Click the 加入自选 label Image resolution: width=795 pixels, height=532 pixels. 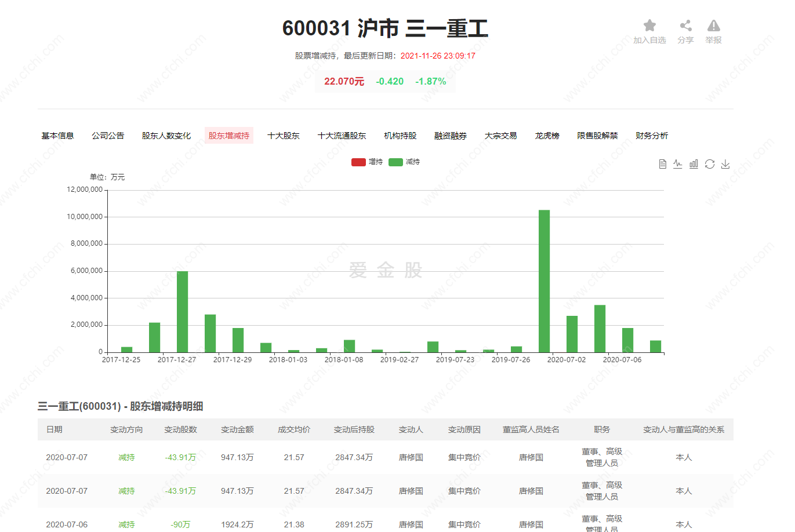point(649,40)
